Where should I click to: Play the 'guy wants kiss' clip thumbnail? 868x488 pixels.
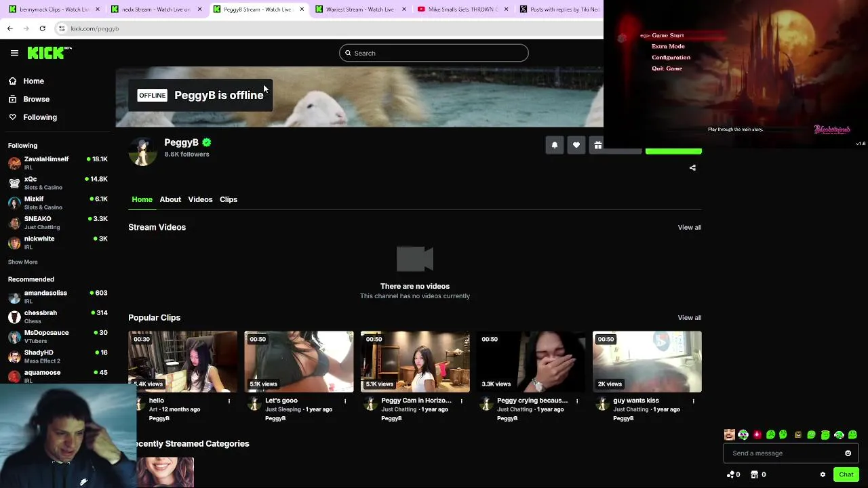647,362
